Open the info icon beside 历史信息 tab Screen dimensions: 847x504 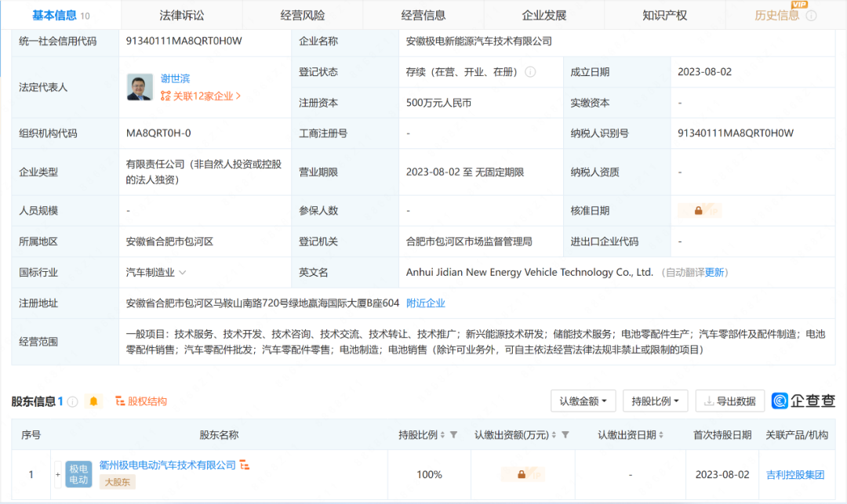(811, 16)
